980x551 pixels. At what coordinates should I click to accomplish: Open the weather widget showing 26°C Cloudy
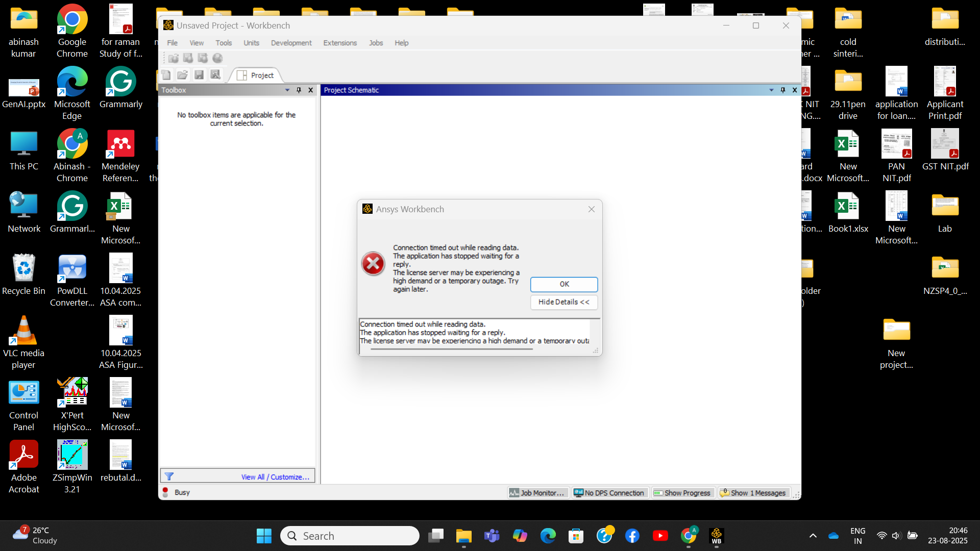[x=36, y=536]
